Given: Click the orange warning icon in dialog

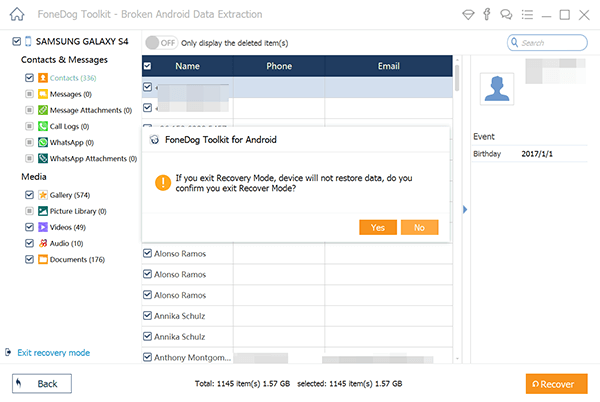Looking at the screenshot, I should click(163, 183).
